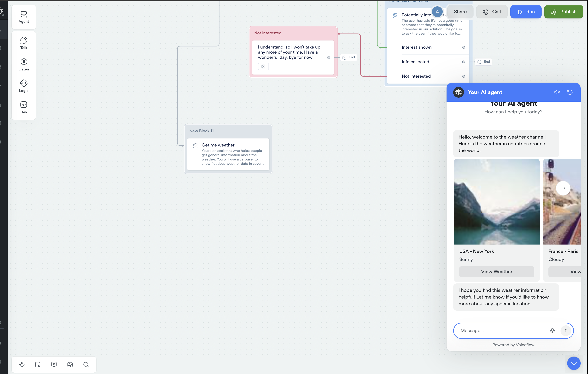This screenshot has height=374, width=588.
Task: Click 'I hope you find this weather' message
Action: [x=506, y=297]
